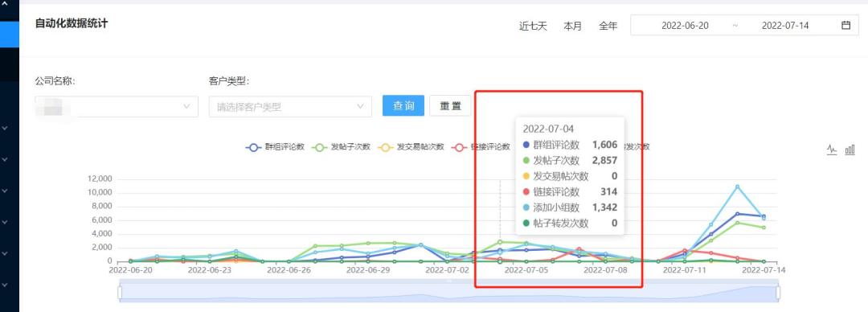Viewport: 868px width, 312px height.
Task: Select the 全年 quick range
Action: pyautogui.click(x=608, y=26)
